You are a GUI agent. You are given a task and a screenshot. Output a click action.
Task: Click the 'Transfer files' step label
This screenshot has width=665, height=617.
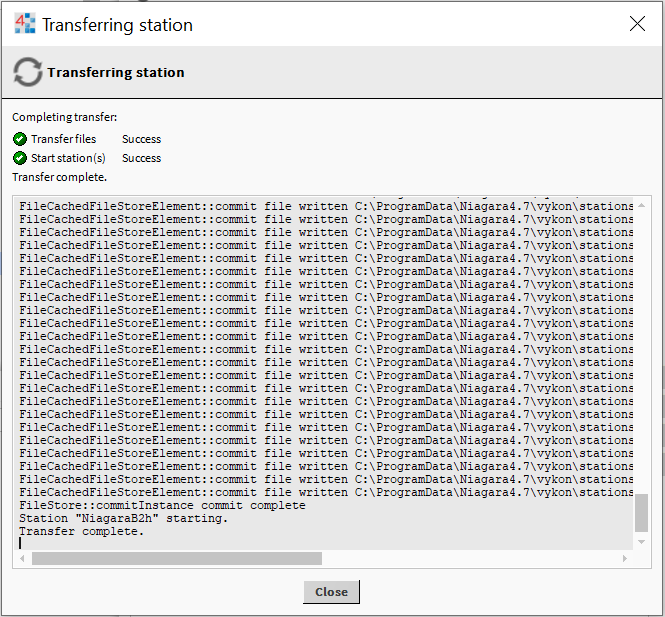[x=63, y=139]
